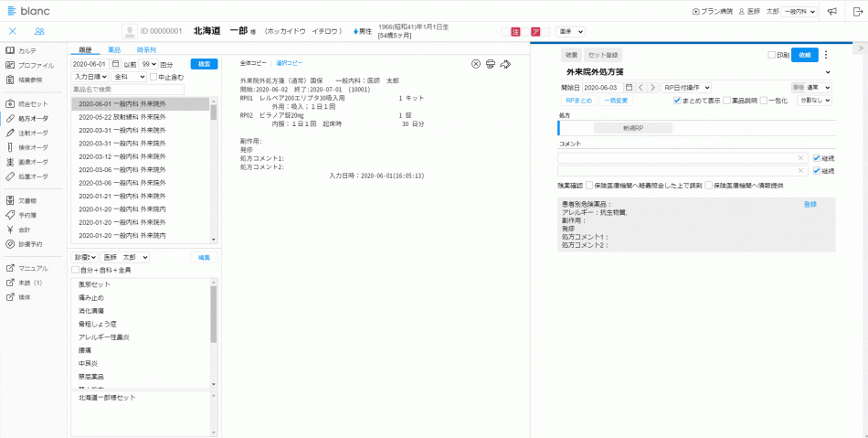Open 統合セット in the sidebar
Image resolution: width=868 pixels, height=438 pixels.
[x=27, y=103]
